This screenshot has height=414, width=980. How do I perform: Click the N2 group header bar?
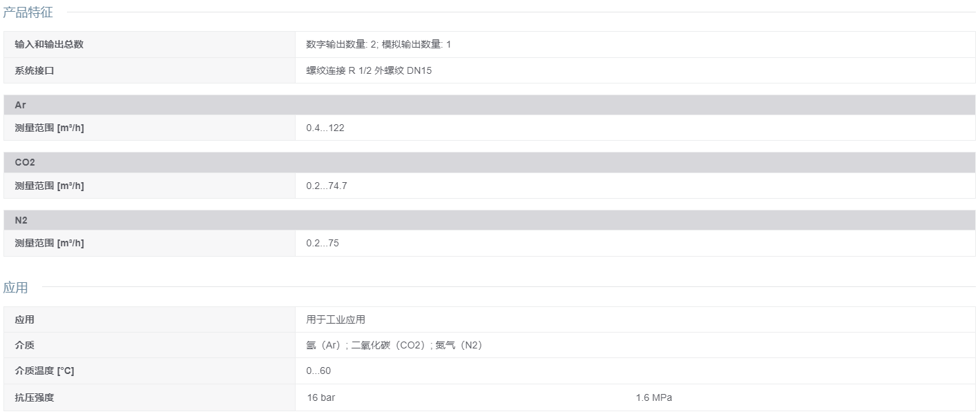point(490,220)
